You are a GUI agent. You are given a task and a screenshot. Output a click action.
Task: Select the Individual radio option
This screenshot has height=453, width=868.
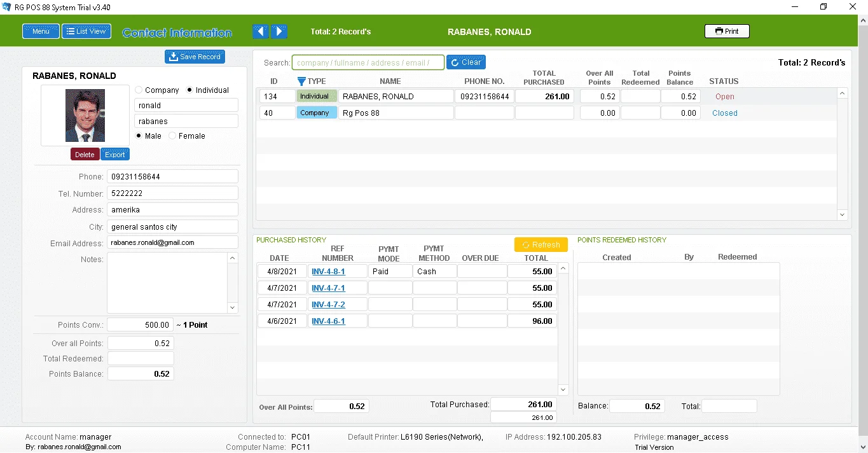(189, 90)
